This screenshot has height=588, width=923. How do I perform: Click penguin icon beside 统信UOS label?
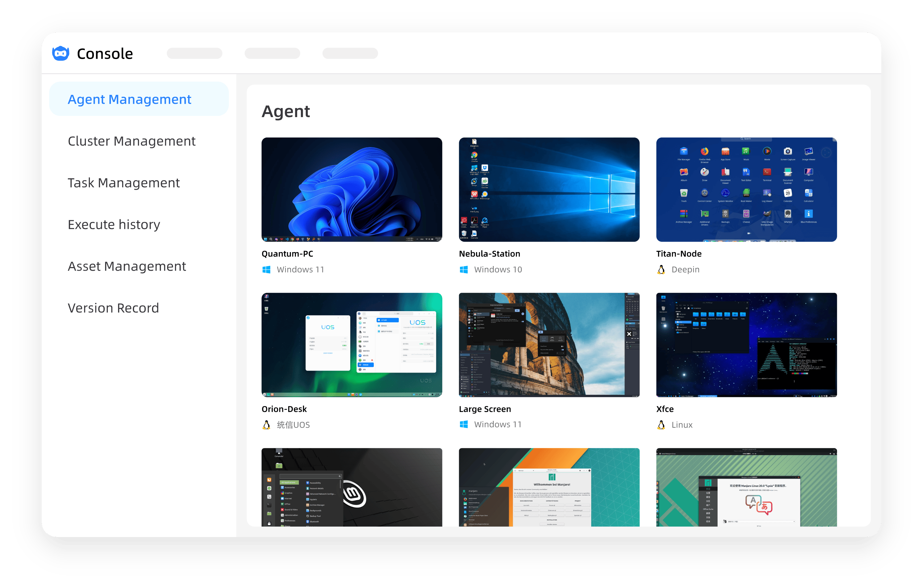click(266, 425)
